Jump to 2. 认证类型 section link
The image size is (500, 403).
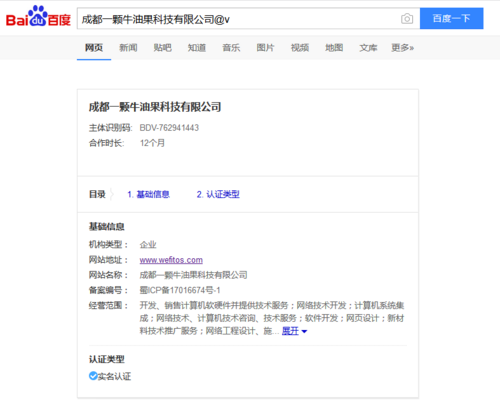[x=218, y=194]
